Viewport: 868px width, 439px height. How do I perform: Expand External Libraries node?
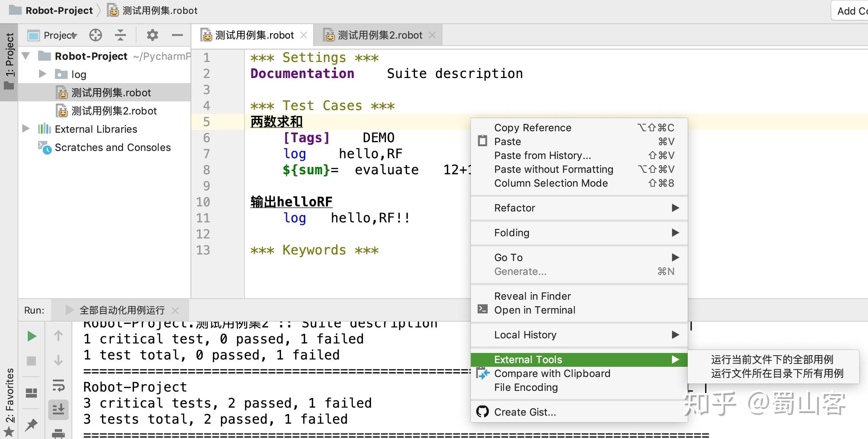[26, 129]
